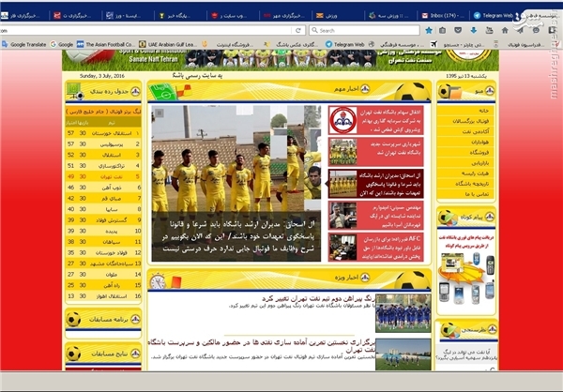Select the highlighted نفت تهران table row
563x392 pixels.
[x=103, y=176]
